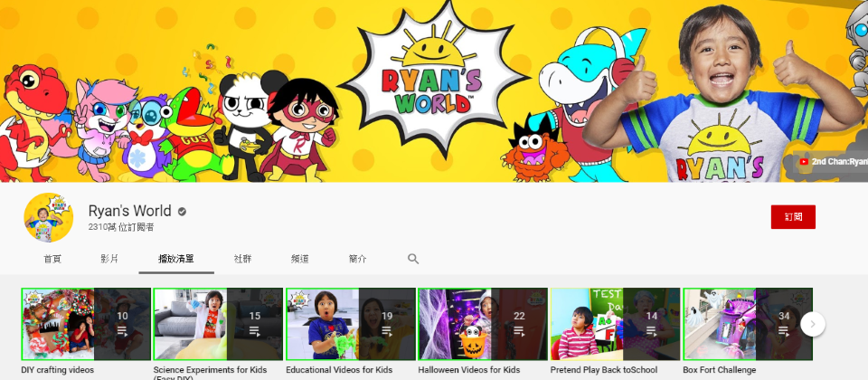This screenshot has width=868, height=380.
Task: Click the Ryan's World channel name
Action: point(129,211)
